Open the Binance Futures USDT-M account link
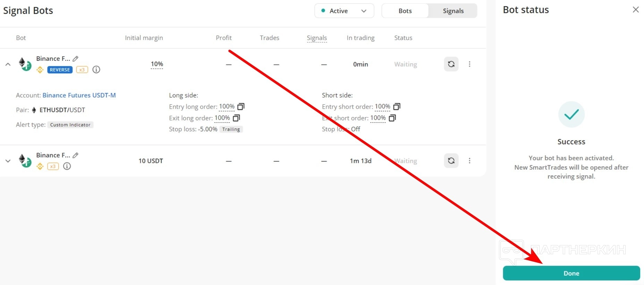The height and width of the screenshot is (285, 644). [x=79, y=95]
